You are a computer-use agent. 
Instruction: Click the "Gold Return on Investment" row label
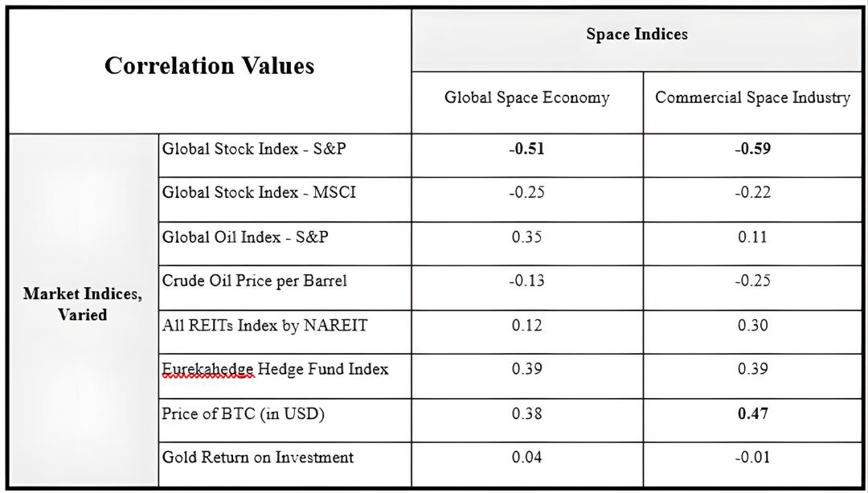pyautogui.click(x=257, y=458)
